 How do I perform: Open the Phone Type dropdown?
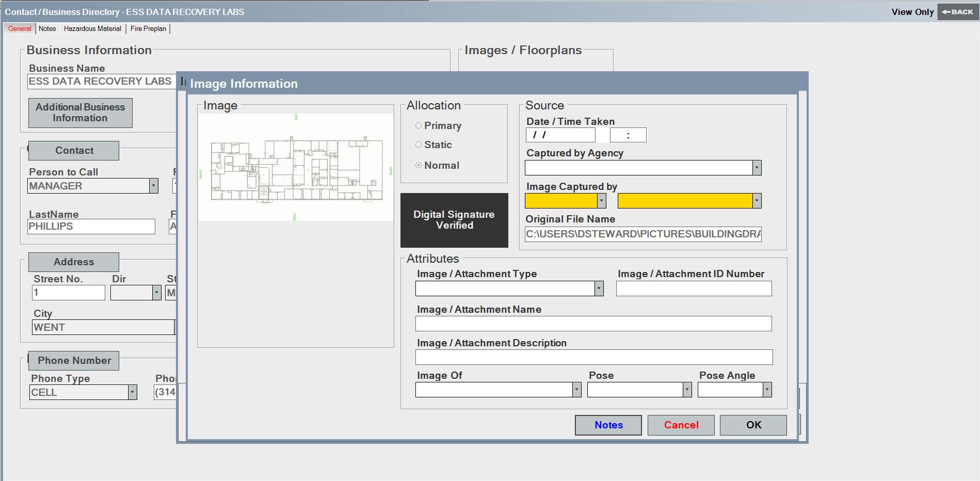[133, 392]
